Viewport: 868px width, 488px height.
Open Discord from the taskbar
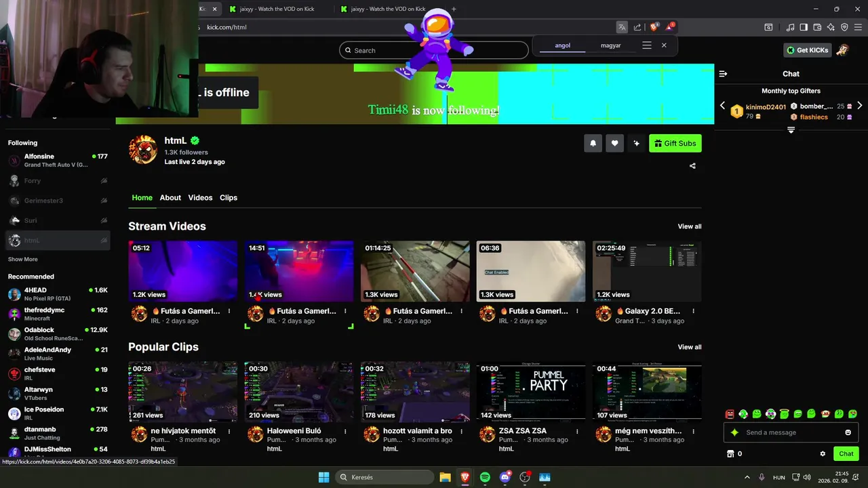coord(505,477)
